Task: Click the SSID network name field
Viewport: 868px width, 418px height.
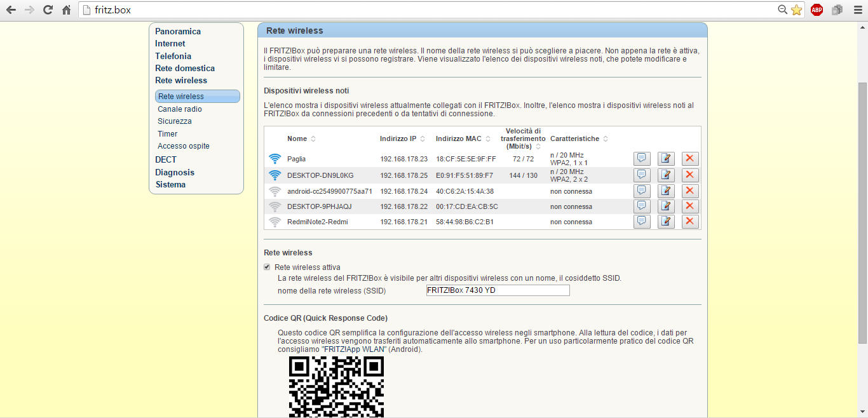Action: [x=498, y=290]
